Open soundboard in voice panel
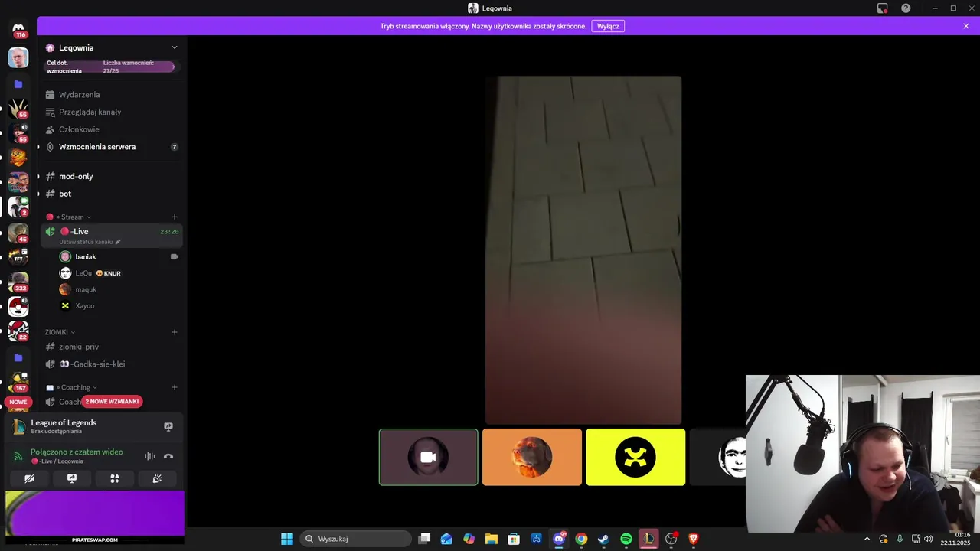This screenshot has height=551, width=980. [157, 478]
